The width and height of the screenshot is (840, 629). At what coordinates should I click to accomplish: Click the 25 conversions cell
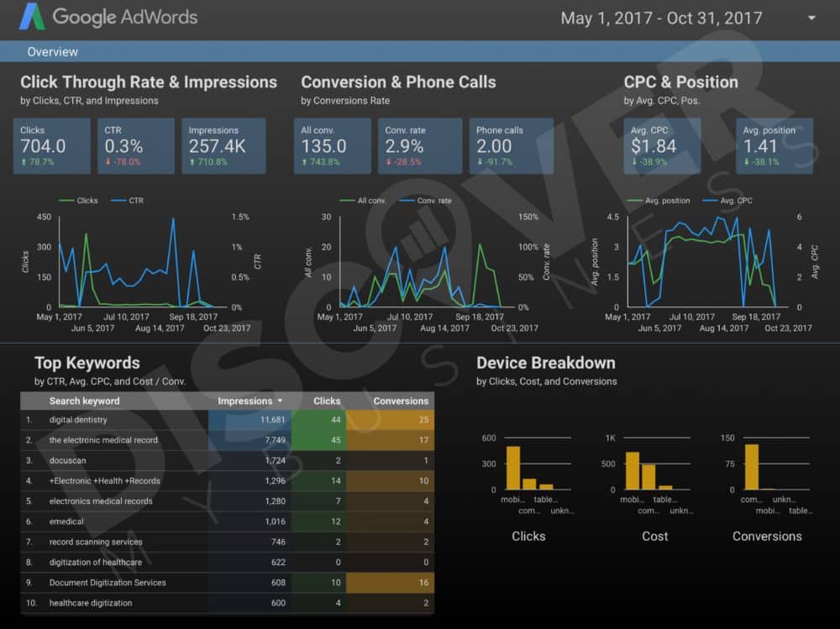[x=390, y=420]
